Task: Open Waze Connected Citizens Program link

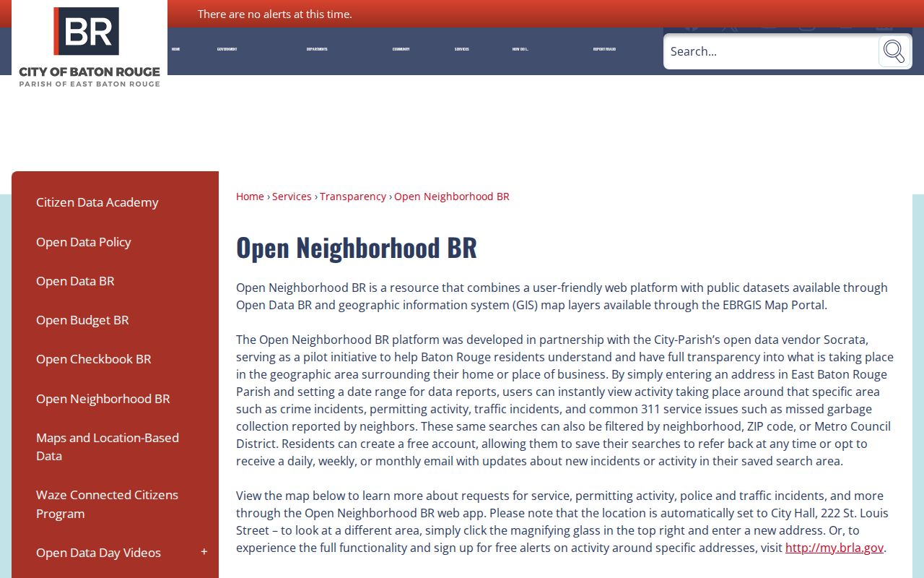Action: (107, 504)
